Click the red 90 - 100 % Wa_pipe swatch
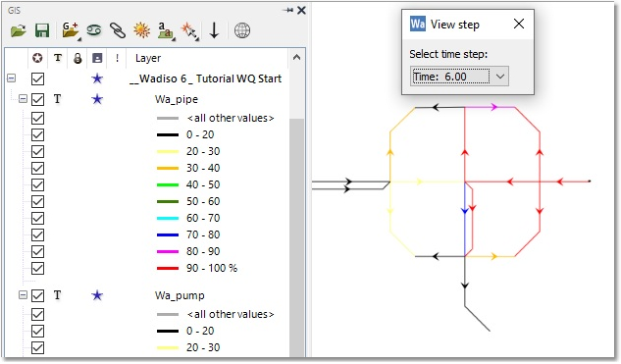 (168, 268)
